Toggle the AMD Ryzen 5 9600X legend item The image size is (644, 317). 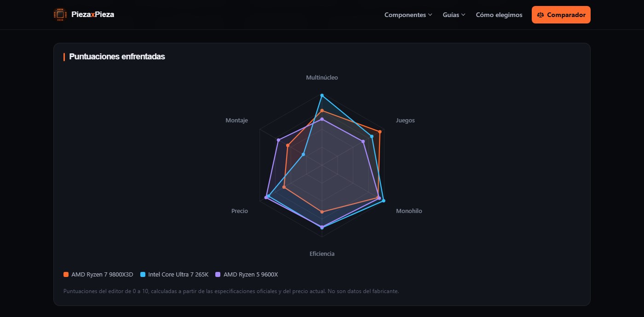[x=247, y=275]
